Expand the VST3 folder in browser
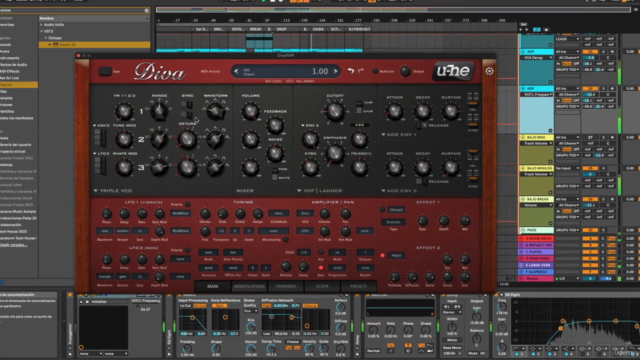 tap(42, 31)
